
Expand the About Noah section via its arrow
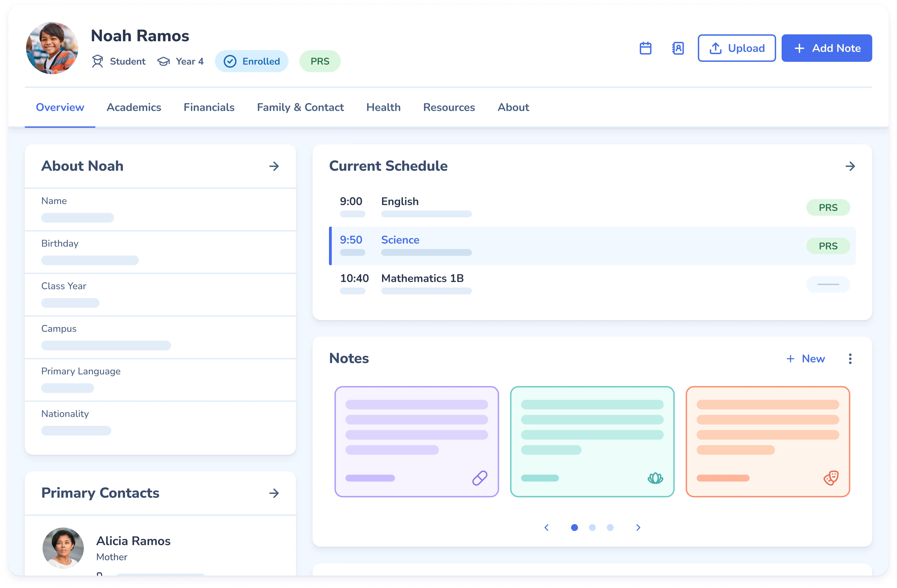pyautogui.click(x=274, y=166)
